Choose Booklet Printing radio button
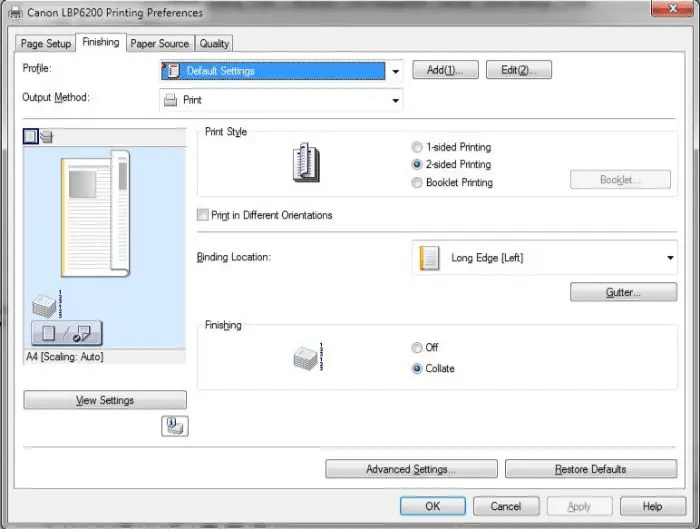Viewport: 700px width, 529px height. pyautogui.click(x=417, y=182)
